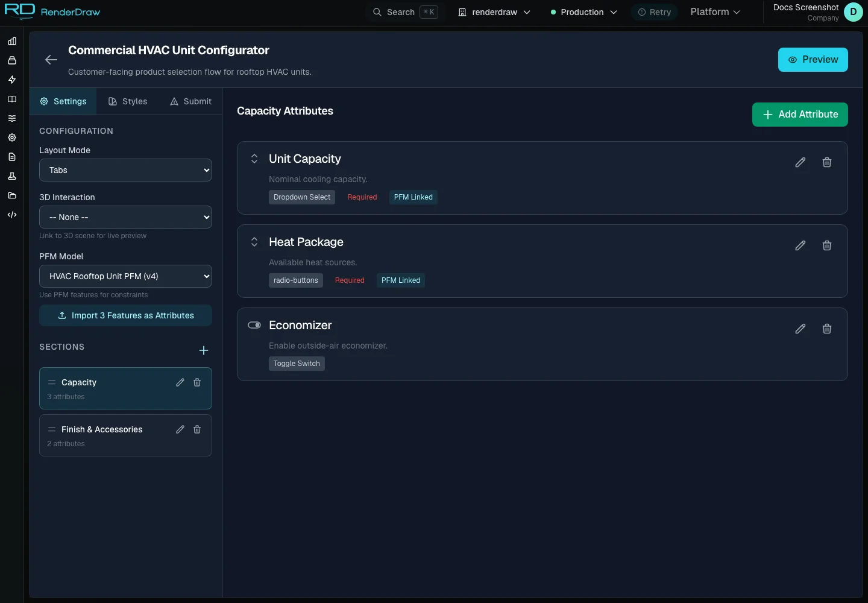Image resolution: width=868 pixels, height=603 pixels.
Task: Switch to the Styles tab
Action: pos(128,101)
